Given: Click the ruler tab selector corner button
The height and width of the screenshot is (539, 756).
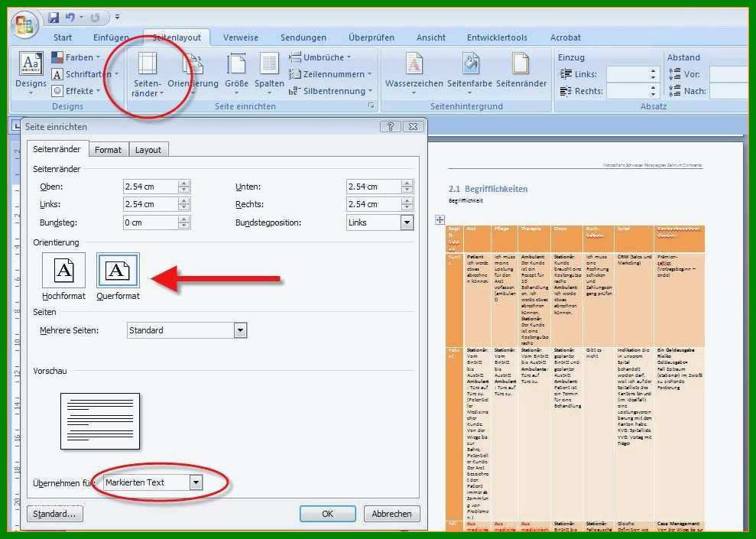Looking at the screenshot, I should tap(16, 126).
